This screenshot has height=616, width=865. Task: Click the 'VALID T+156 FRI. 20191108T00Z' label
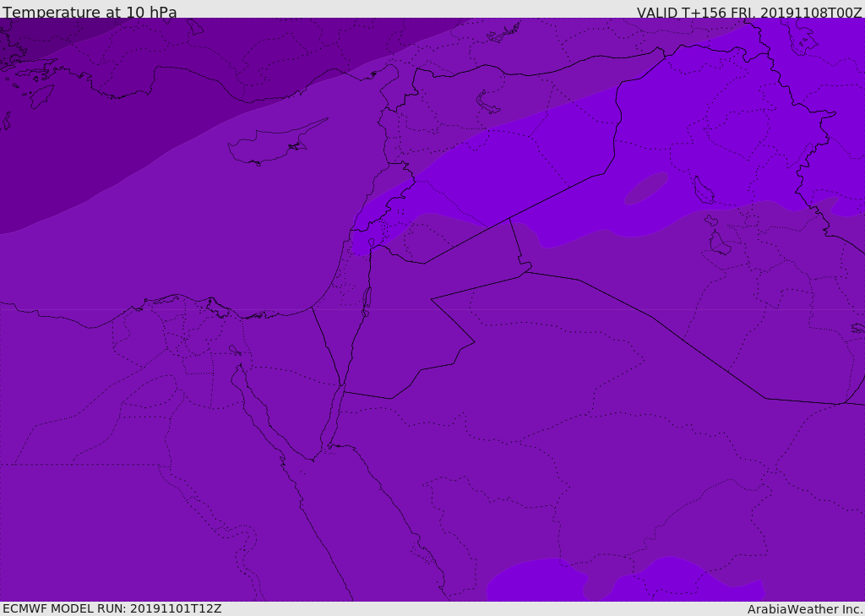pyautogui.click(x=749, y=12)
